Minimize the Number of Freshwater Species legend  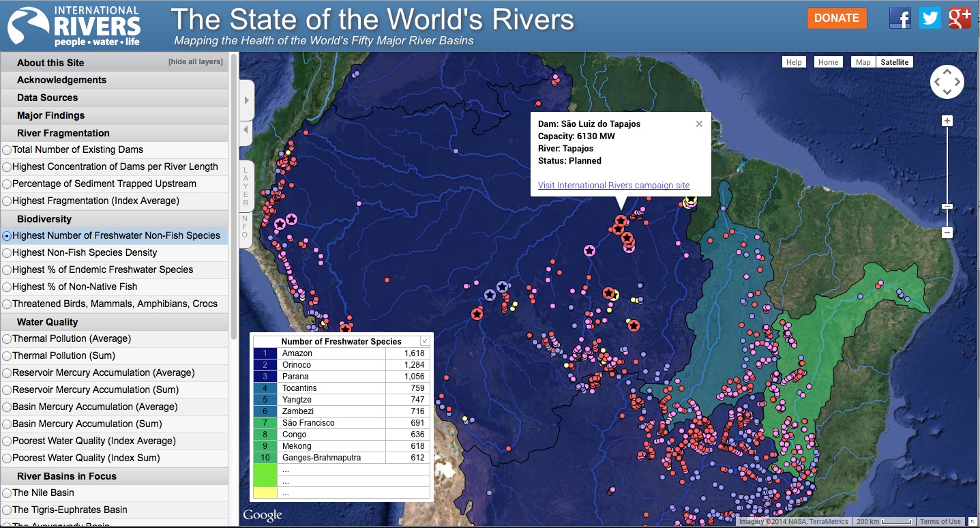tap(424, 341)
